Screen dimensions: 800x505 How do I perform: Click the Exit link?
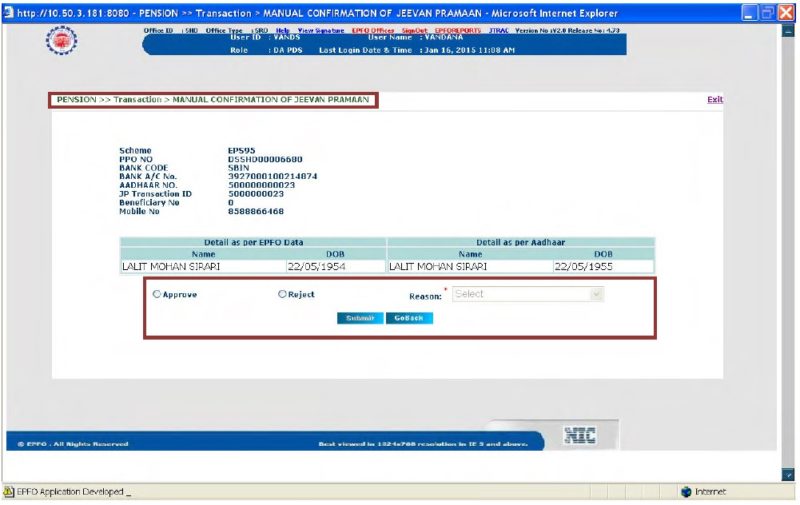[x=714, y=100]
